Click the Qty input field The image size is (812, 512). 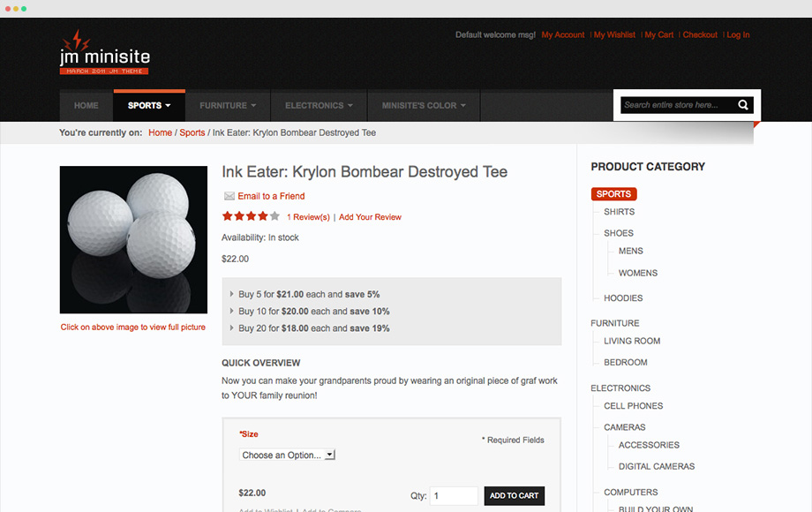point(454,496)
